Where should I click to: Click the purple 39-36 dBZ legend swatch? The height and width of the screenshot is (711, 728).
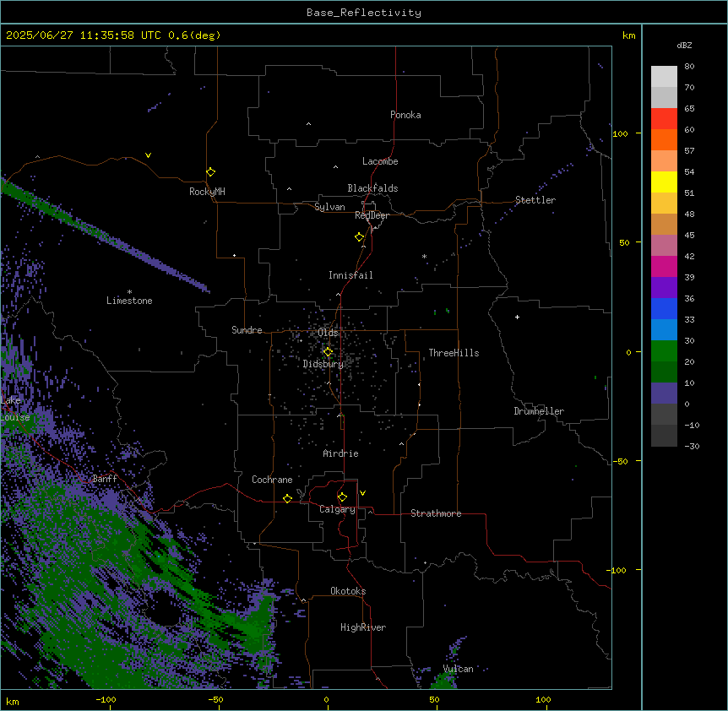point(664,288)
